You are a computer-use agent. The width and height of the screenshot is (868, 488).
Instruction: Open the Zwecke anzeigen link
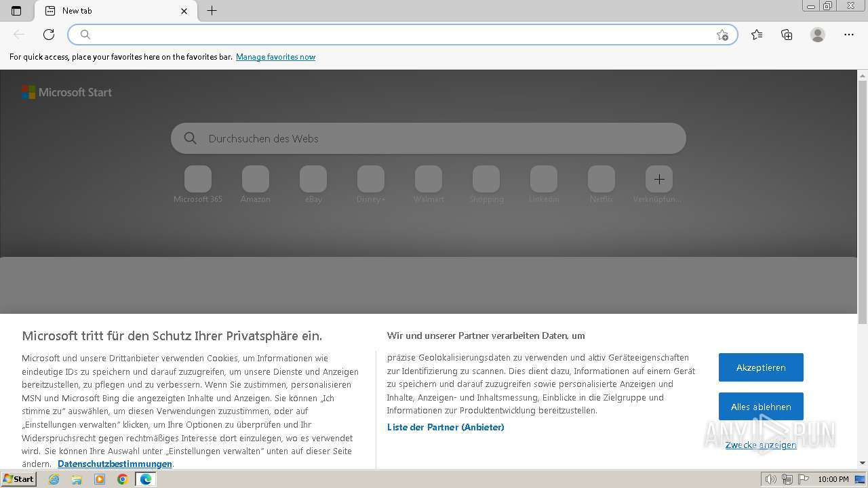click(761, 445)
